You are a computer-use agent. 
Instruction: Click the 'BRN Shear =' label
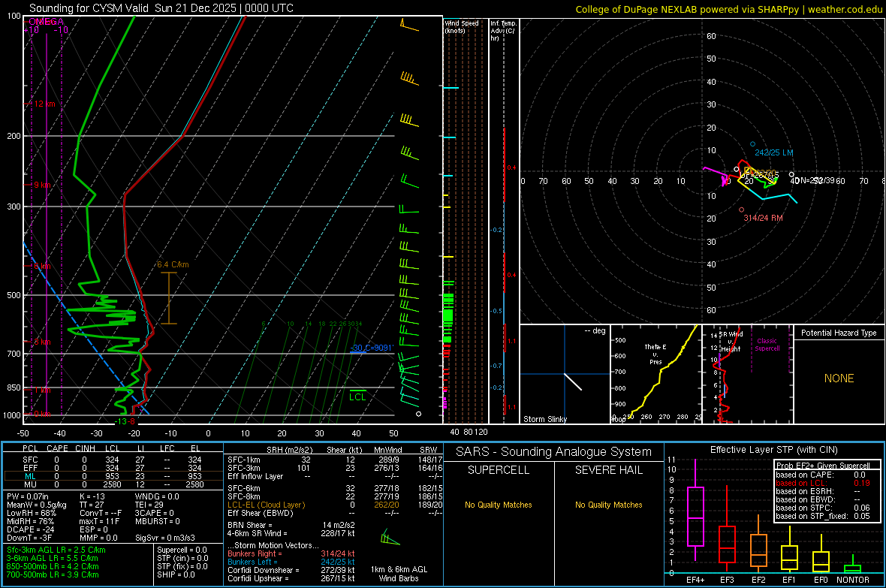pos(249,525)
